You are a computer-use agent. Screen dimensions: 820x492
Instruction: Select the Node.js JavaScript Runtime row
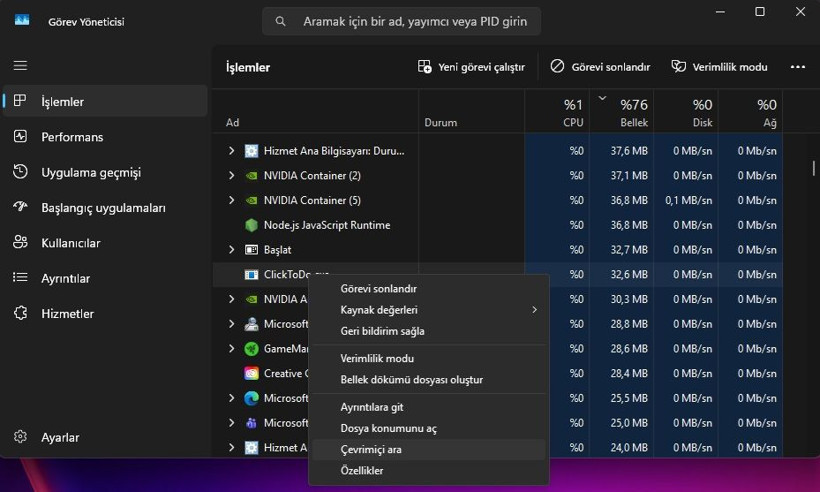[497, 225]
